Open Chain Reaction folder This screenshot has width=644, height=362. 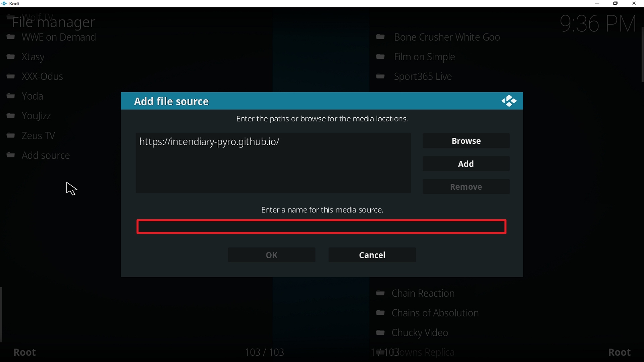423,294
